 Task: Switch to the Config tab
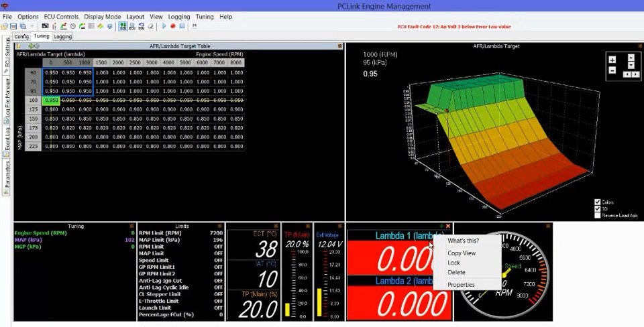click(x=21, y=36)
